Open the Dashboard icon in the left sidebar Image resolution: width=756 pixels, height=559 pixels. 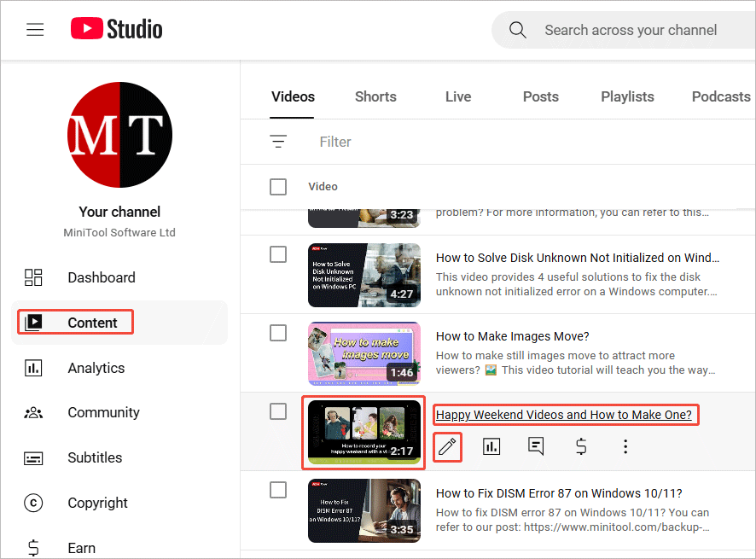click(x=33, y=277)
